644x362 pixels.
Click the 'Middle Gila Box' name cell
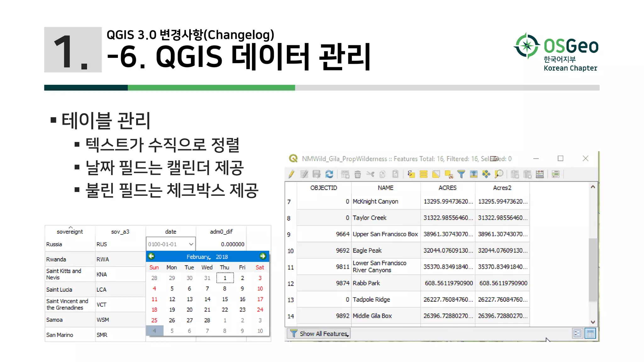[386, 316]
